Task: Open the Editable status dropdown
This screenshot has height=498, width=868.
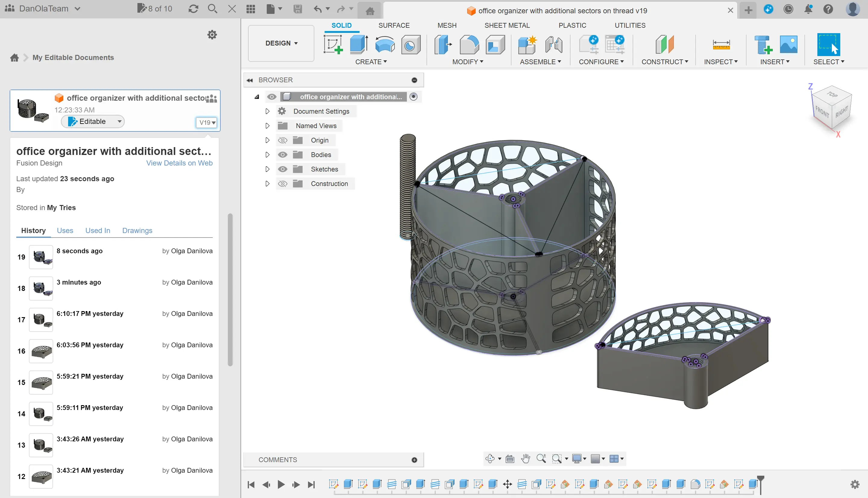Action: coord(93,121)
